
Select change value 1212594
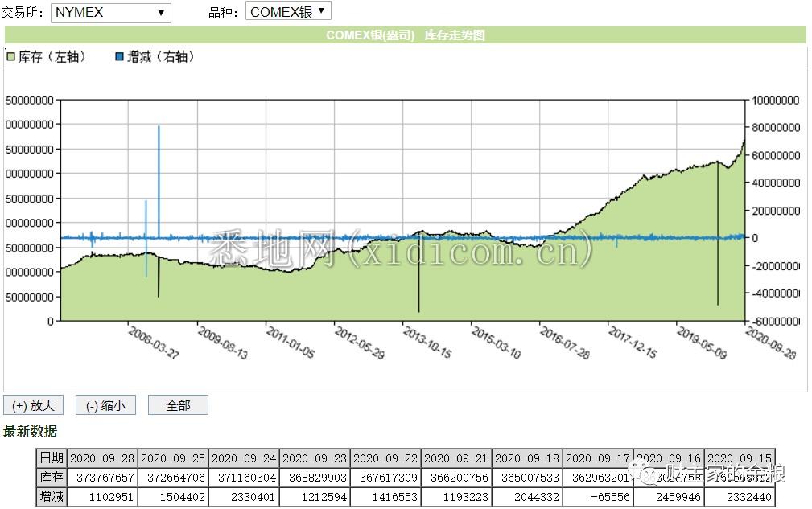[x=324, y=497]
